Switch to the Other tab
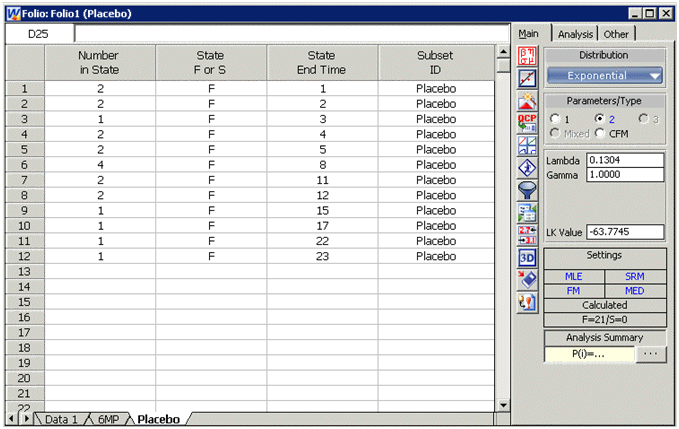Viewport: 679px width, 429px height. tap(616, 34)
